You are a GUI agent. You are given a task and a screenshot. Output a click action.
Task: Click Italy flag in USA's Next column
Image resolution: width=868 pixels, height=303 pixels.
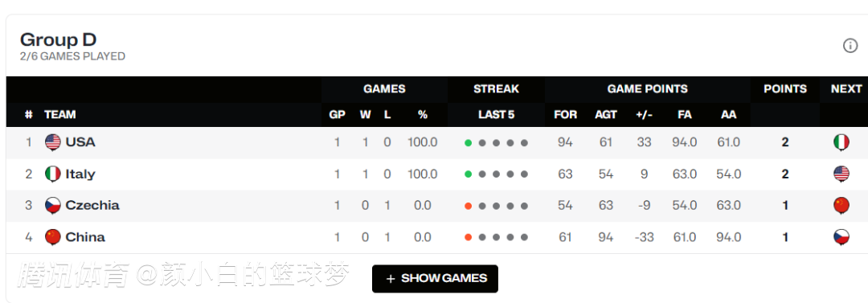pos(841,142)
